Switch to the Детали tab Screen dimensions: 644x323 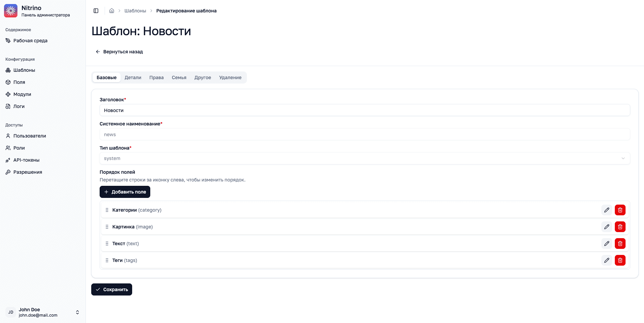coord(133,77)
